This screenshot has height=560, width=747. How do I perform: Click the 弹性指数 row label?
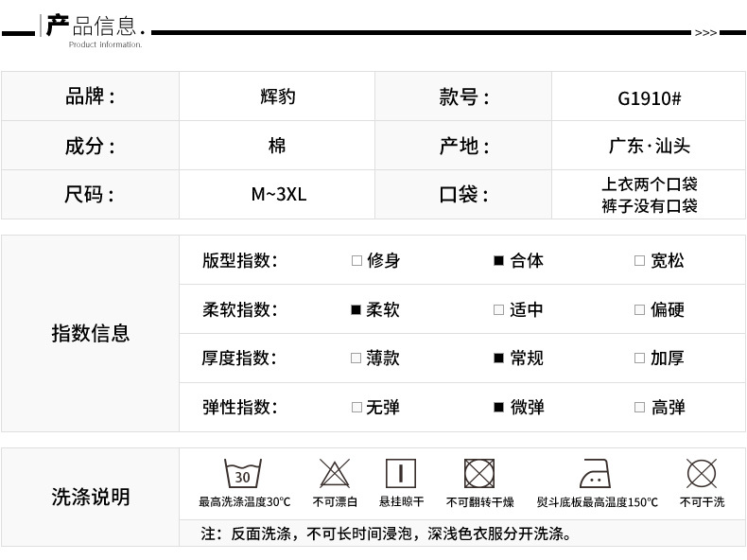(x=240, y=407)
